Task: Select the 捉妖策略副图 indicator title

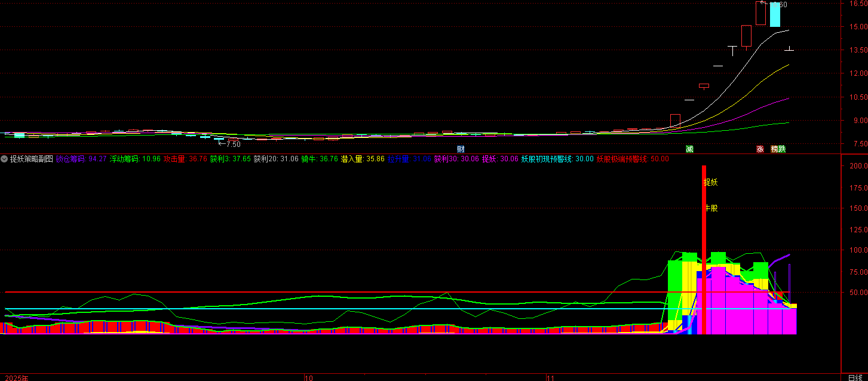Action: (32, 159)
